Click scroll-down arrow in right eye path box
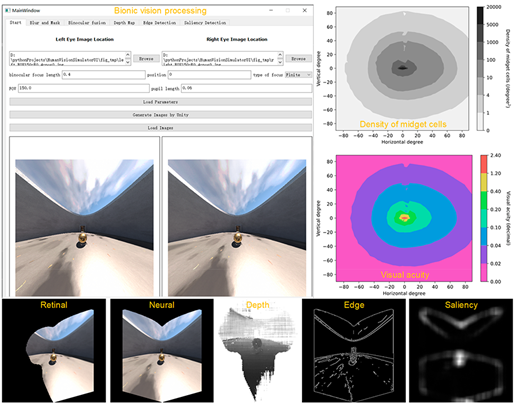 click(x=280, y=62)
